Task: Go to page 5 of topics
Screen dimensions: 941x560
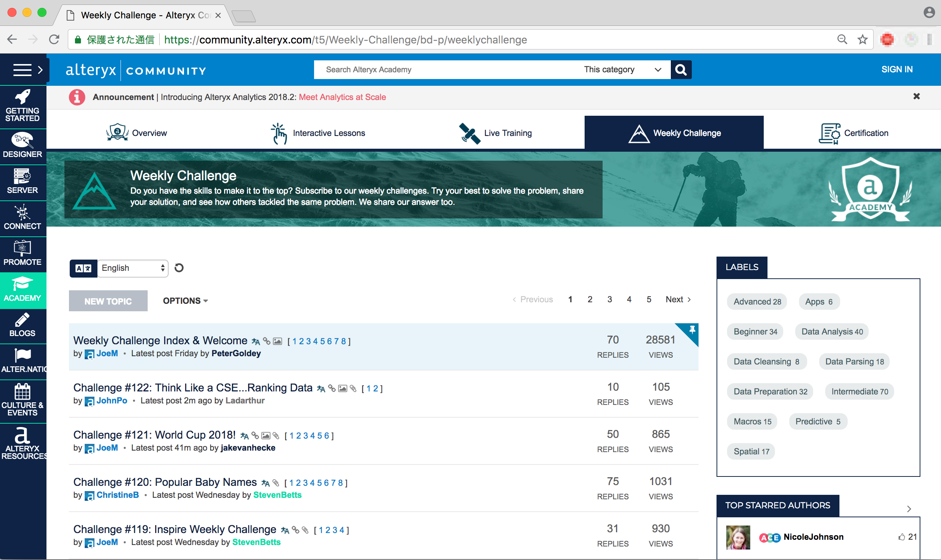Action: pos(648,299)
